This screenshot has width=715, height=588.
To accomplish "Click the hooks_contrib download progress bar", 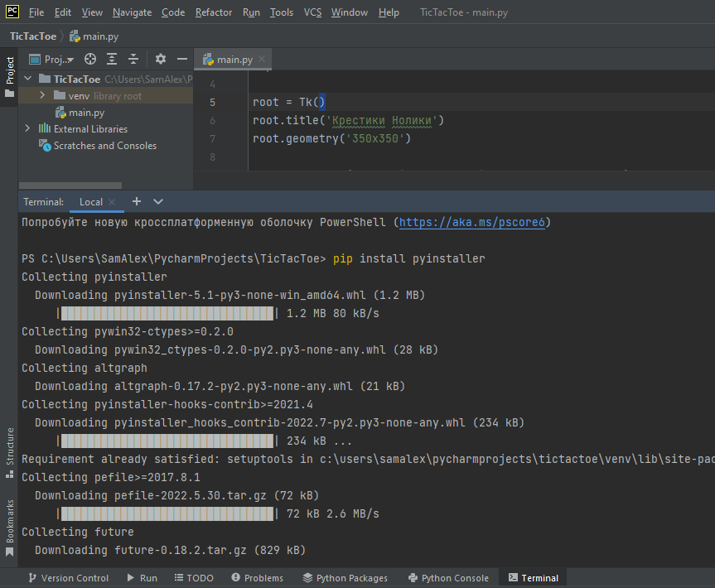I will 167,441.
